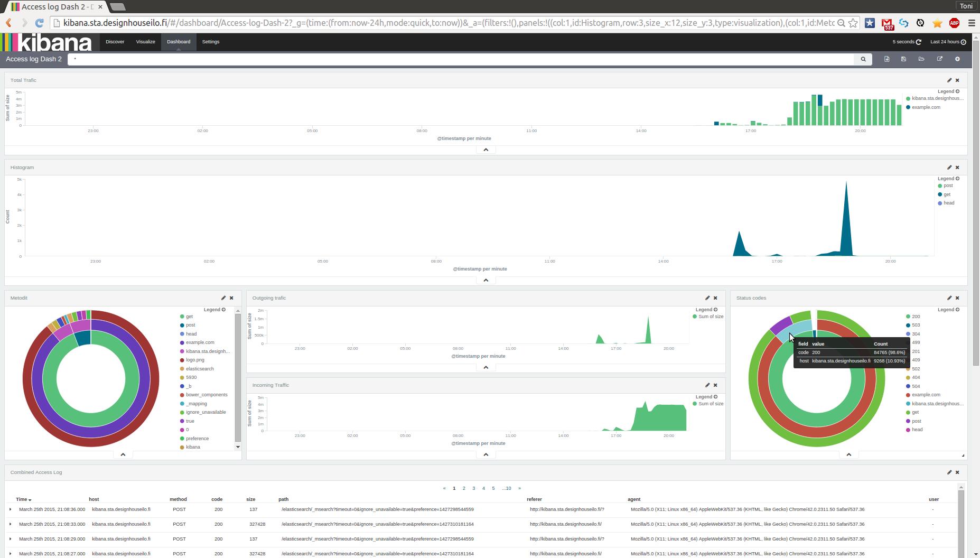Viewport: 980px width, 558px height.
Task: Expand the log row dated 21:08:29.000
Action: [10, 539]
